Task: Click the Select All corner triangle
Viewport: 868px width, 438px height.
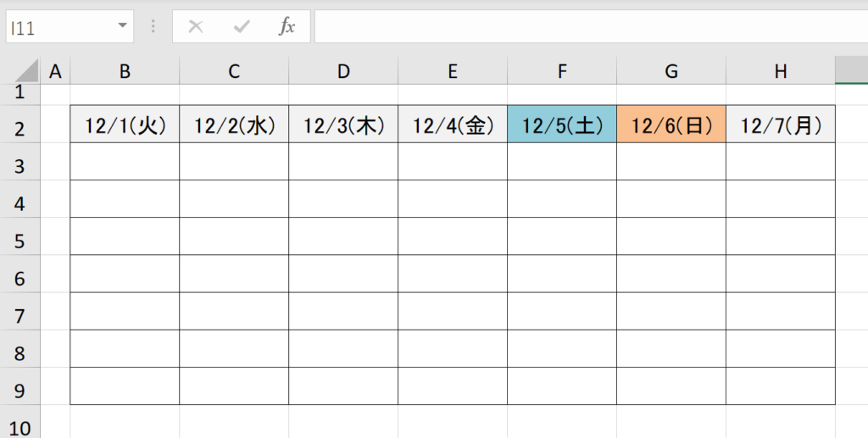Action: pyautogui.click(x=25, y=71)
